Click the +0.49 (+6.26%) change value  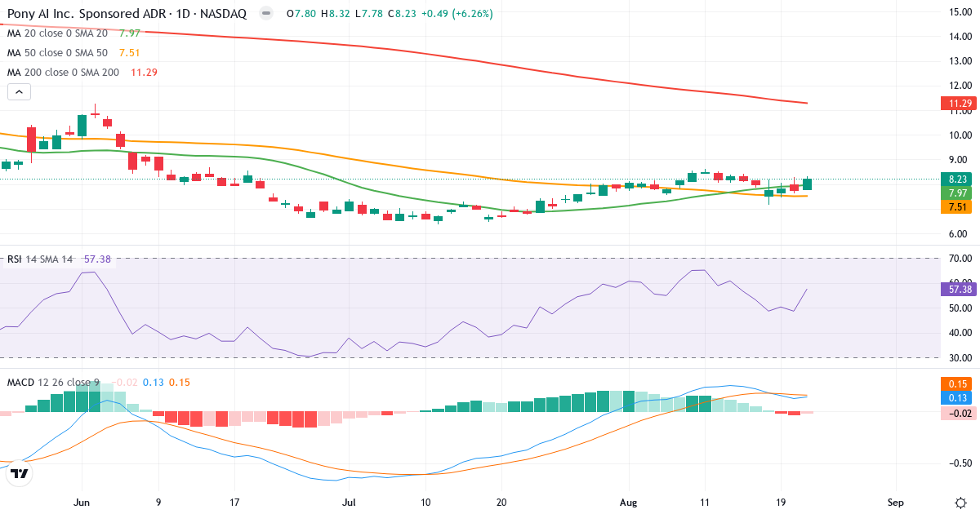click(x=458, y=14)
